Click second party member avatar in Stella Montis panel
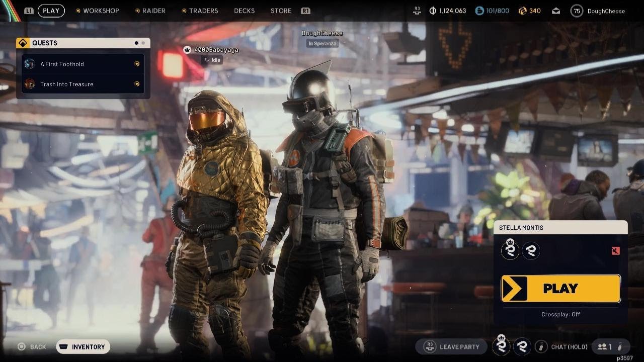 coord(531,250)
